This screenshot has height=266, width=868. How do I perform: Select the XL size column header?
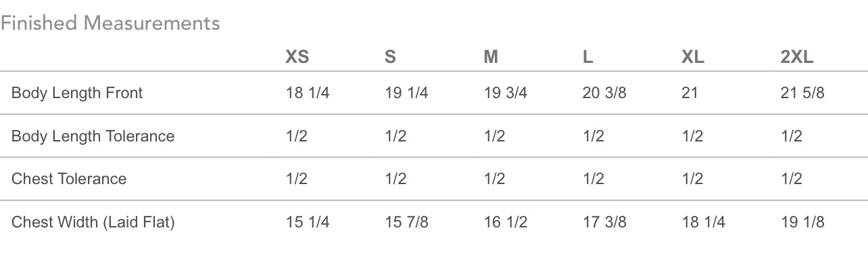(693, 58)
